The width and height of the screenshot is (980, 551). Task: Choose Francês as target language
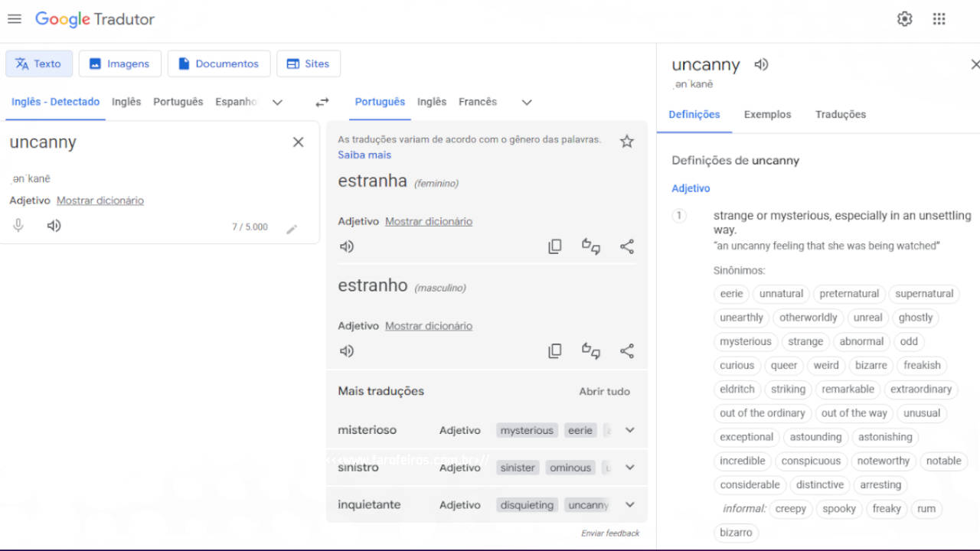tap(478, 102)
